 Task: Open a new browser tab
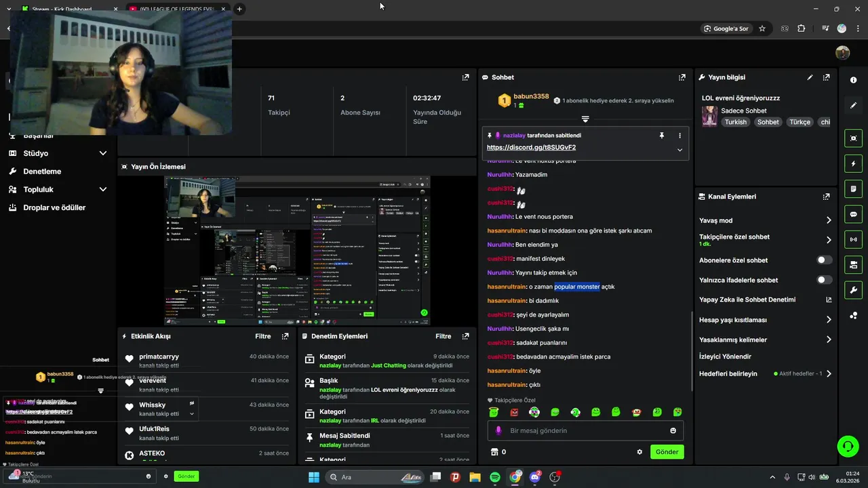pos(239,9)
